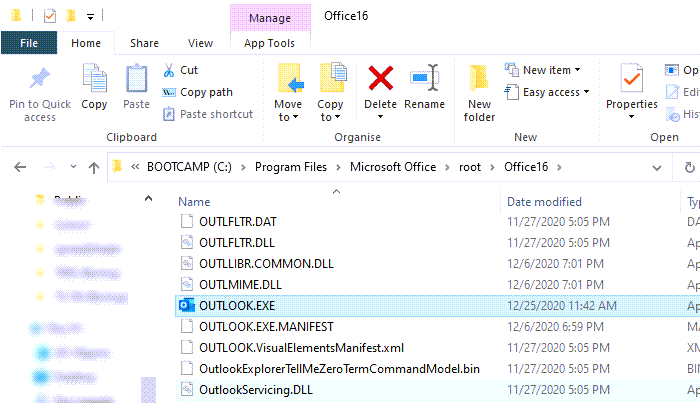Click the folder icon in address bar
The height and width of the screenshot is (403, 700).
tap(117, 166)
